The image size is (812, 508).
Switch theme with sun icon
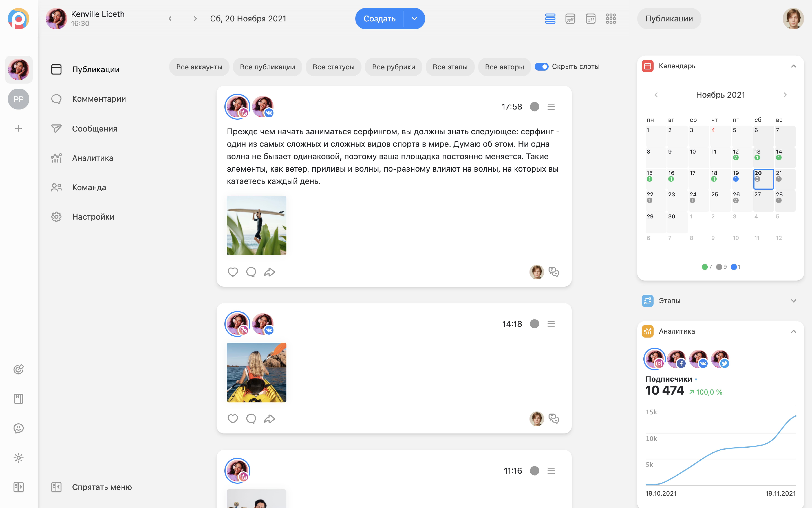pos(18,458)
